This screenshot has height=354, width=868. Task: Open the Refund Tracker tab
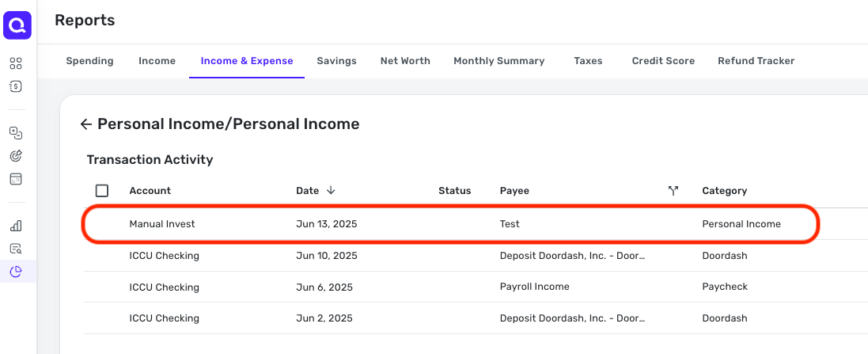(x=756, y=61)
